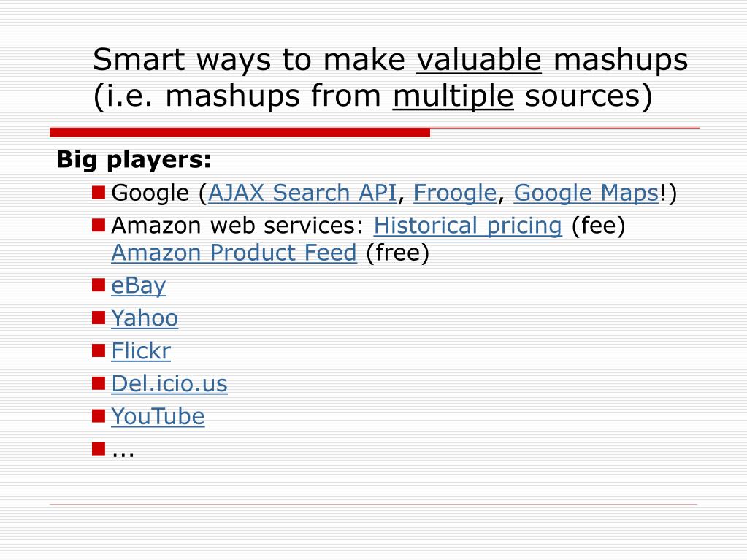
Task: Open the Froogle link
Action: pos(455,193)
